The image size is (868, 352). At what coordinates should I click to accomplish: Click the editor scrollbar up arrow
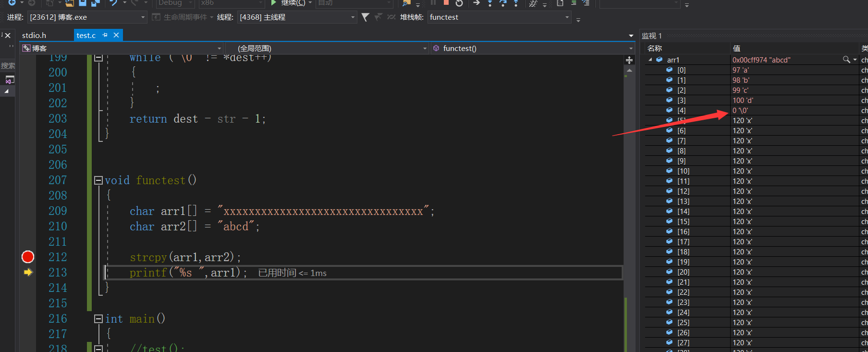(x=629, y=70)
